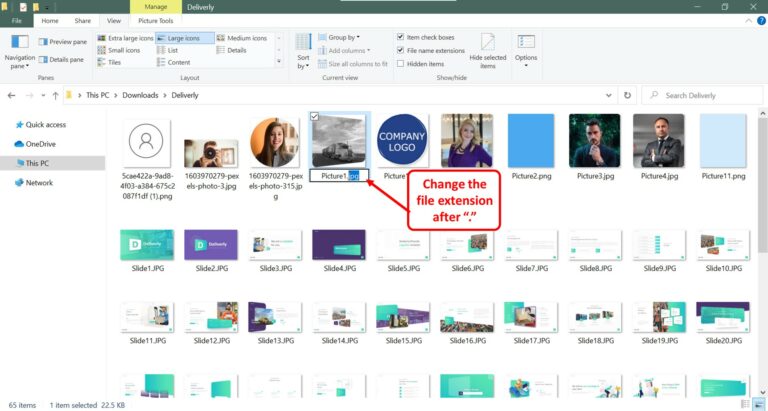Open recent locations dropdown arrow

coord(43,96)
